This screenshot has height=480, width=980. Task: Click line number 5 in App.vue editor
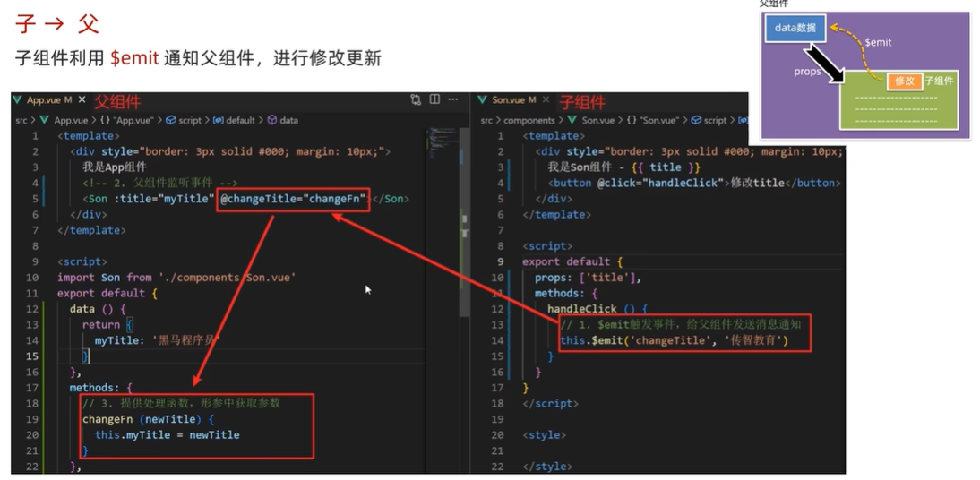point(35,199)
